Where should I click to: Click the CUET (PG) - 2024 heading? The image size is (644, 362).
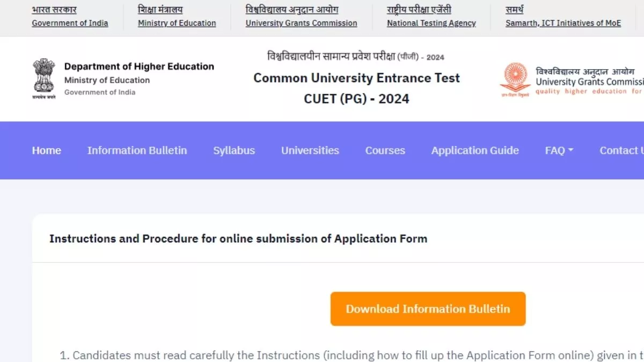click(x=356, y=99)
